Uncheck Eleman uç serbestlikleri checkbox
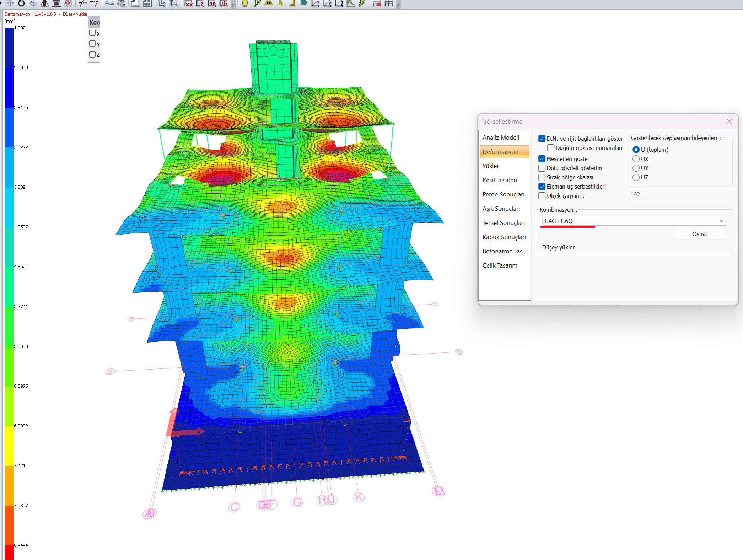743x560 pixels. (542, 187)
